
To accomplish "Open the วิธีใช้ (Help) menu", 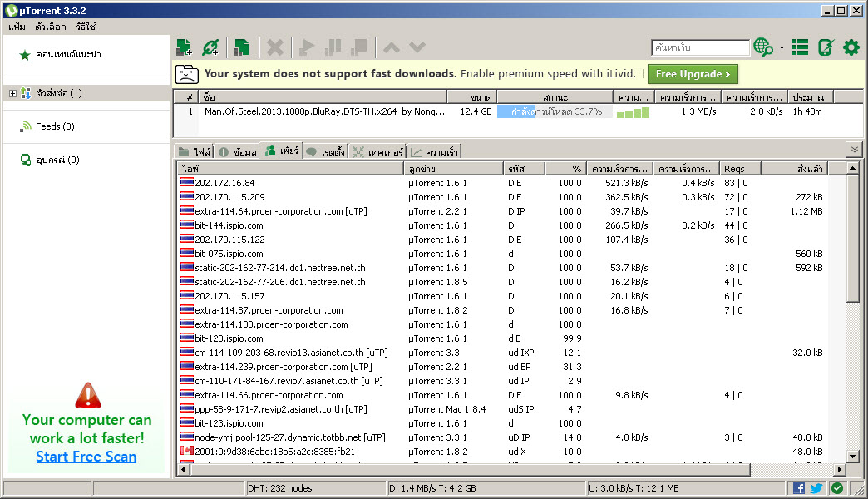I will [86, 27].
